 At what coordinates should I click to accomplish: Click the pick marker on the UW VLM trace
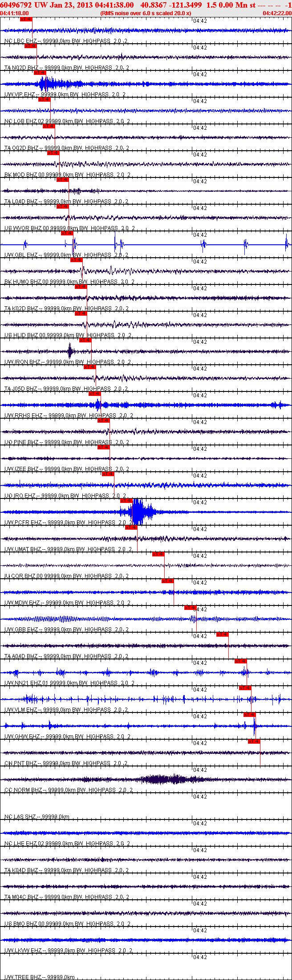tap(245, 688)
